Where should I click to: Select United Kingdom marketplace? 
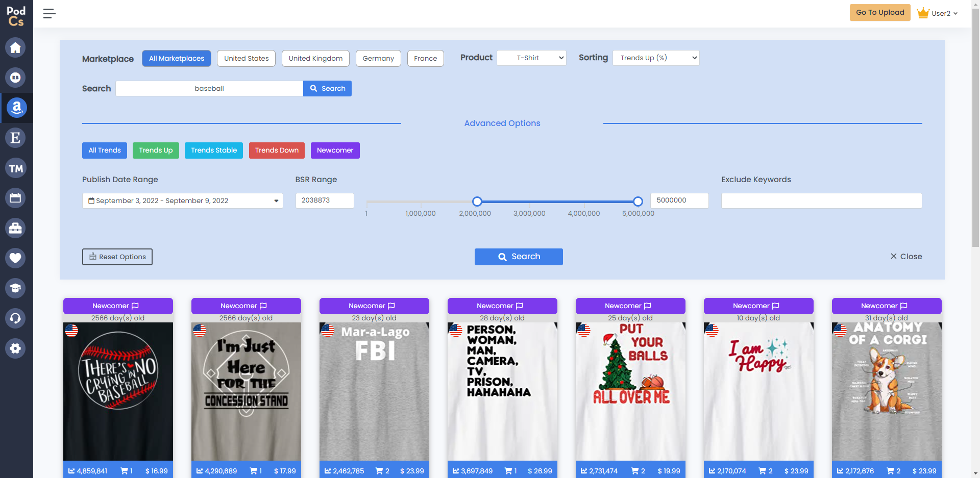tap(316, 58)
